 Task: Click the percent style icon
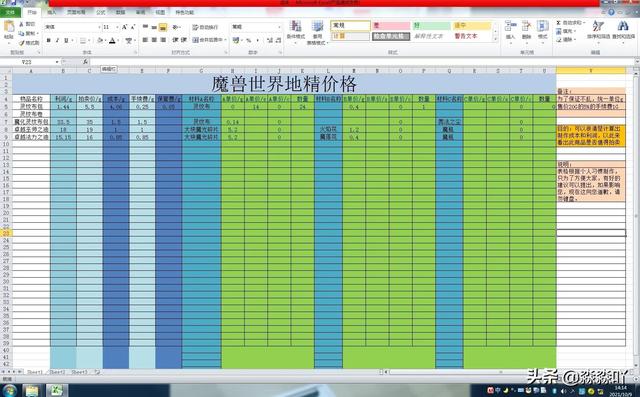[249, 40]
